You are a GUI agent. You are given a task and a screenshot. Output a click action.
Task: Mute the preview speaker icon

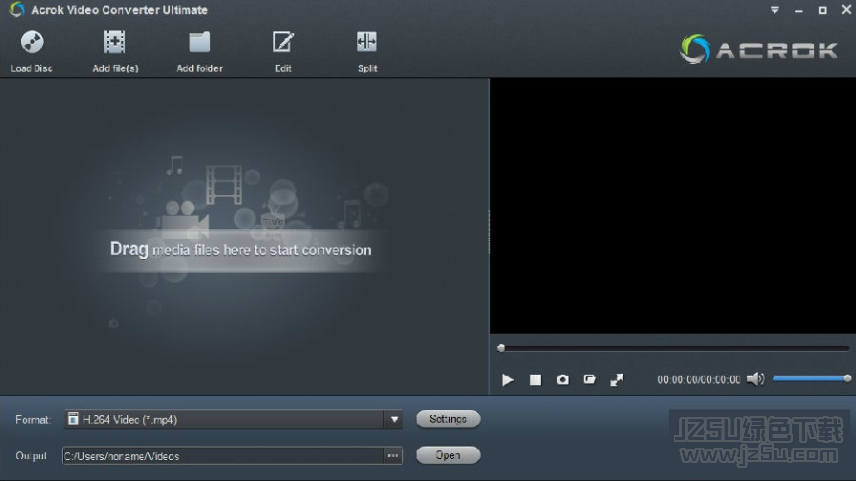(x=756, y=379)
